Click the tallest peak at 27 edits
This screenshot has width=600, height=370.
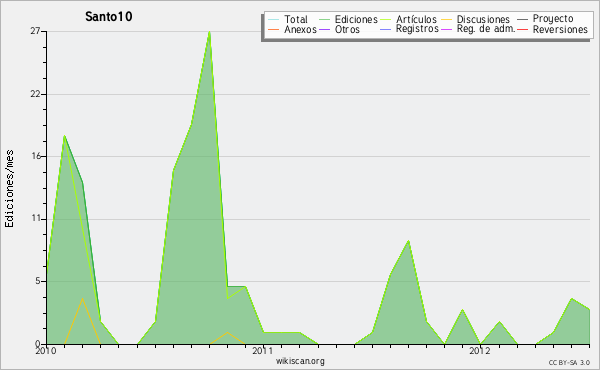click(209, 33)
